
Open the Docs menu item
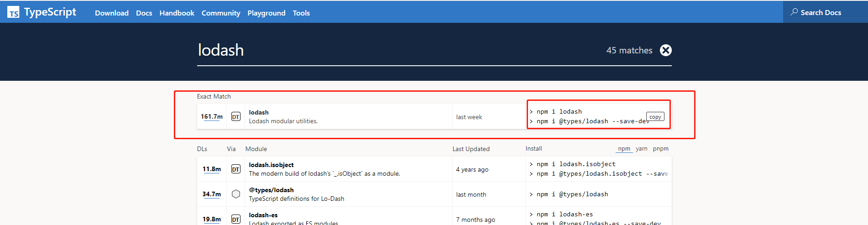[x=144, y=13]
